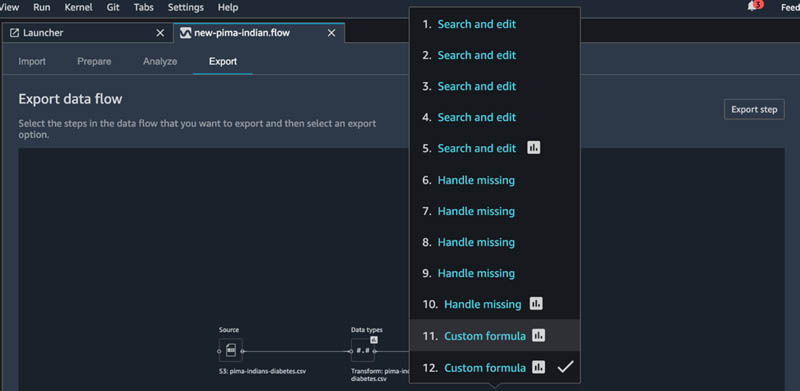Open the Tabs menu
Viewport: 800px width, 391px height.
pyautogui.click(x=144, y=8)
